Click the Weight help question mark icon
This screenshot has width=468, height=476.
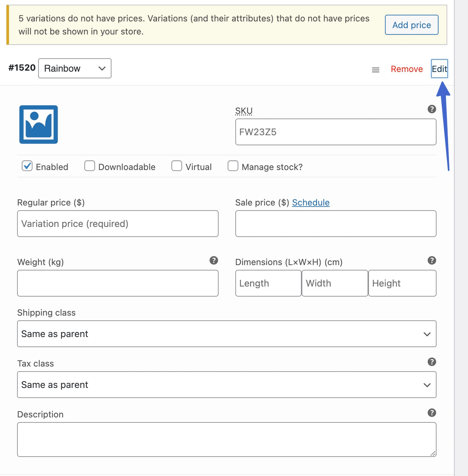click(214, 260)
